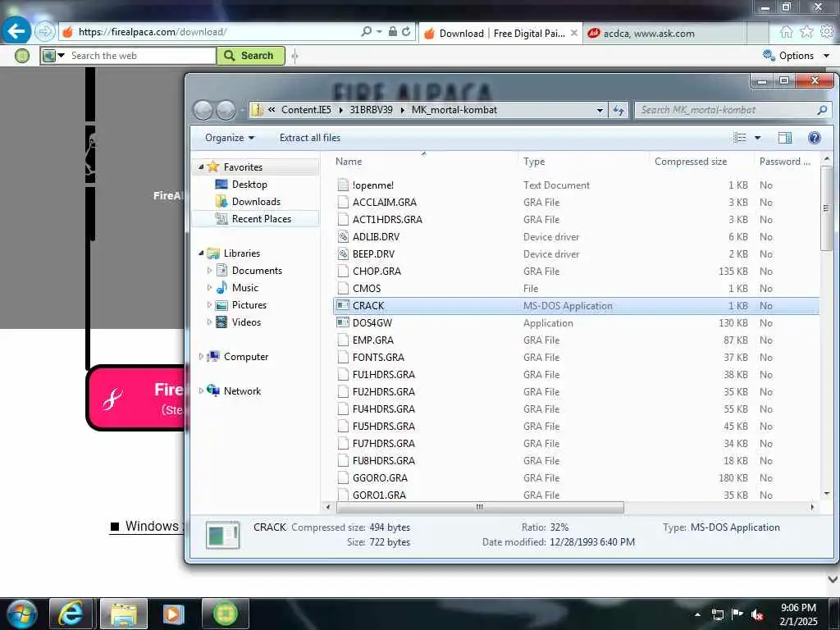Open Downloads in Favorites

256,202
